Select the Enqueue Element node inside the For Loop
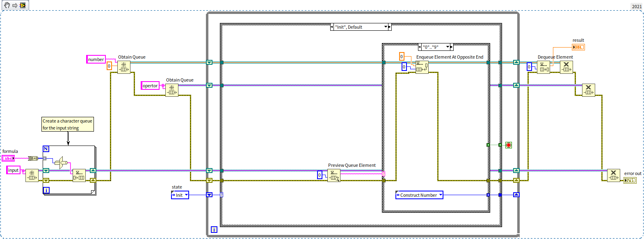This screenshot has height=239, width=644. click(x=79, y=175)
